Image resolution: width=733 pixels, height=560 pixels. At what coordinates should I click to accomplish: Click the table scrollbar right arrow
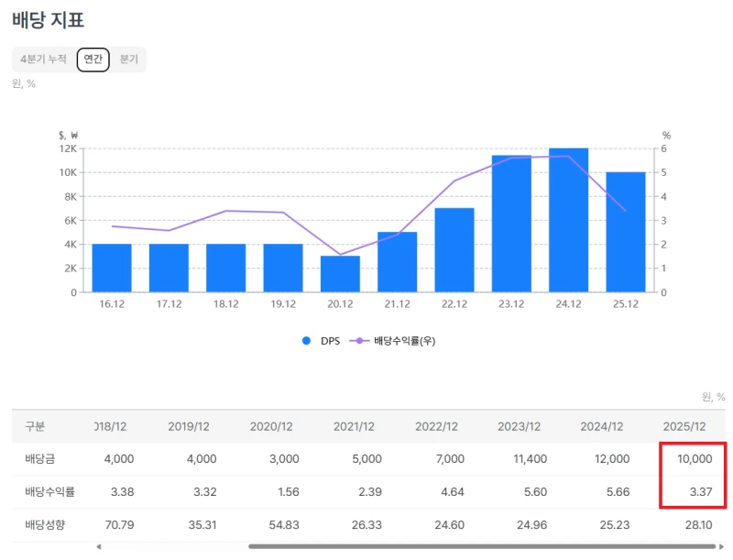(722, 546)
